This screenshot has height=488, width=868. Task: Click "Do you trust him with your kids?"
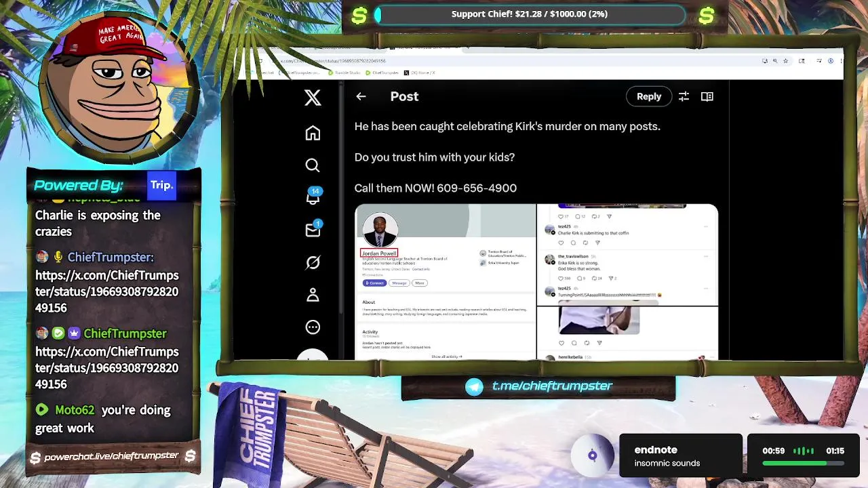pos(435,157)
